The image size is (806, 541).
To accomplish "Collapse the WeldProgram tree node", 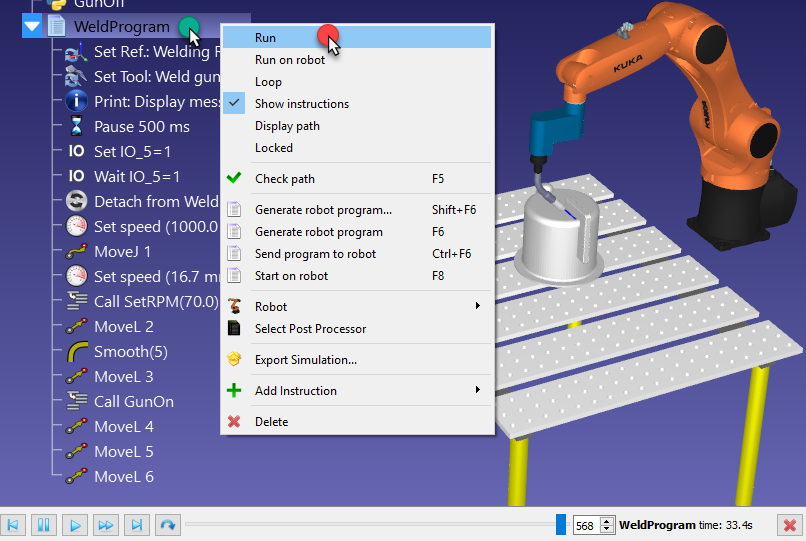I will (32, 26).
